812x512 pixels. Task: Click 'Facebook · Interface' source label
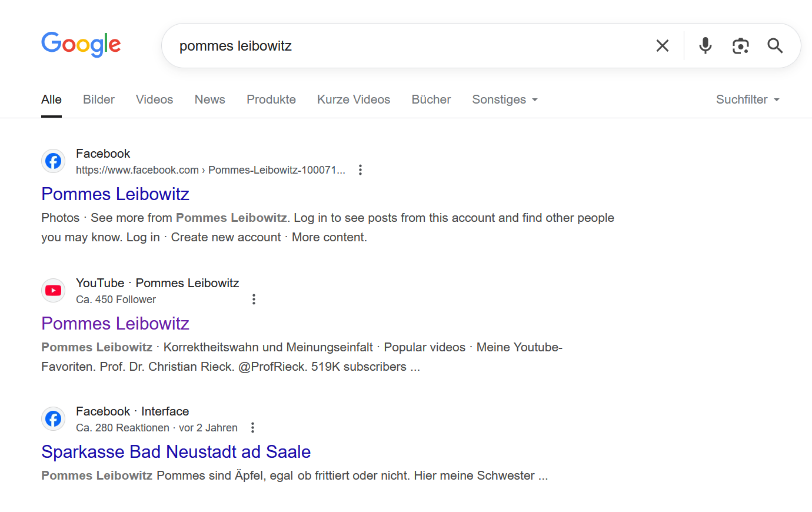point(132,411)
